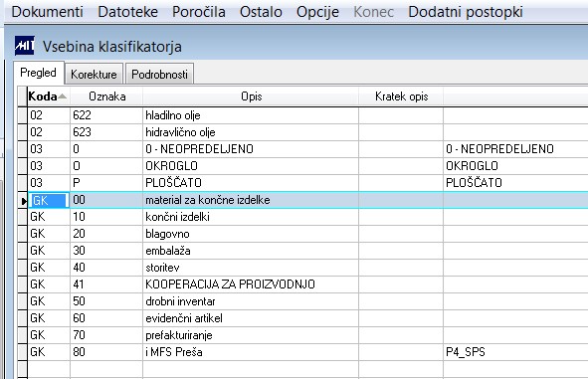
Task: Click the Kratek opis cell of blagovno row
Action: (401, 234)
